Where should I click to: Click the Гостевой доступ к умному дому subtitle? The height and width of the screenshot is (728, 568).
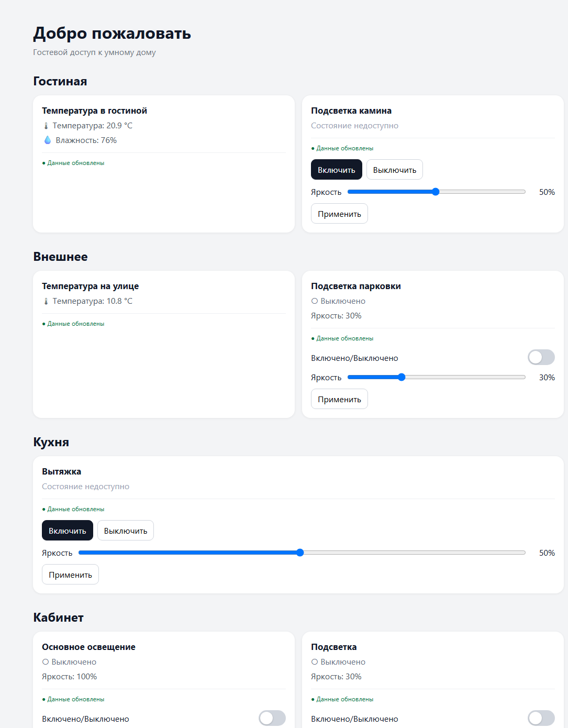tap(95, 52)
